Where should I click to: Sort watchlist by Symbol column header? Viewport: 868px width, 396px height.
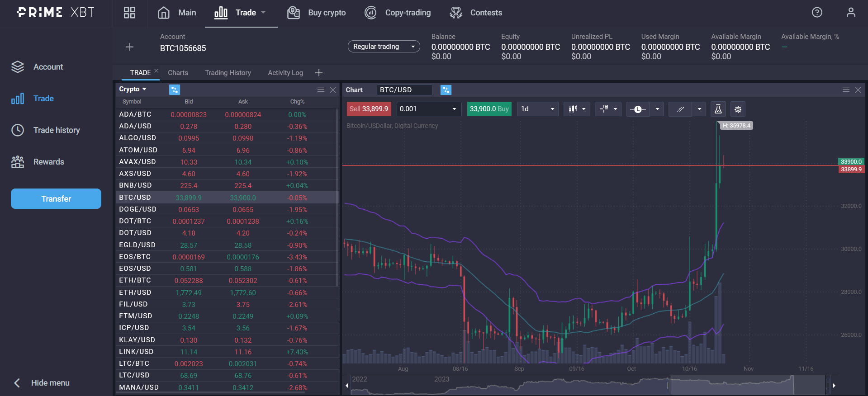point(132,102)
